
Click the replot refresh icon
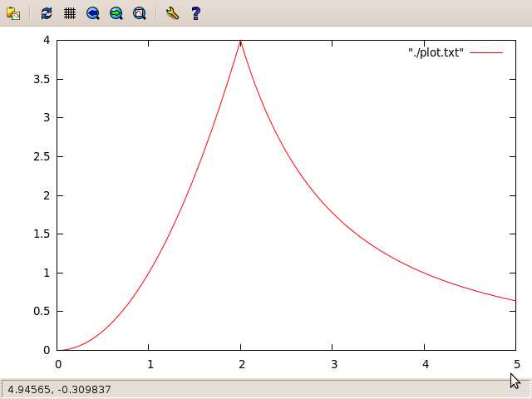point(47,13)
